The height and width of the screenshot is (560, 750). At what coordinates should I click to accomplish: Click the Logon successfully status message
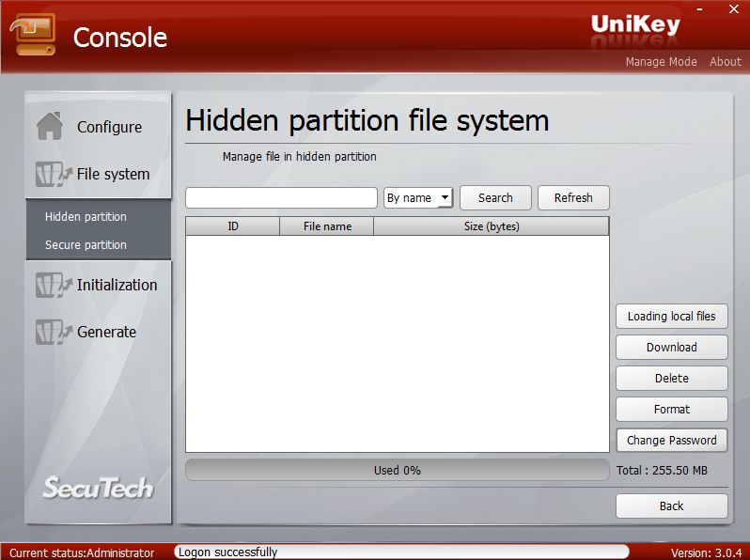point(227,552)
